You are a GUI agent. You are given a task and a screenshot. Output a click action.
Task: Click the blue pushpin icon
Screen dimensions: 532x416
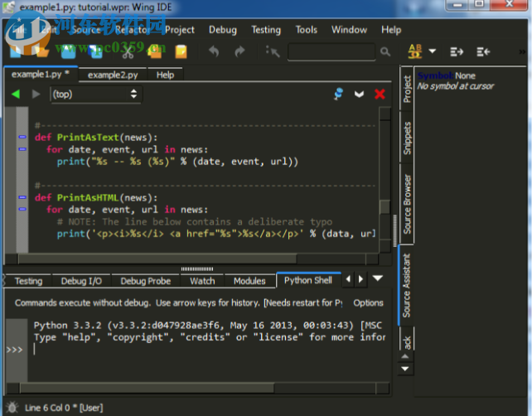click(x=338, y=94)
